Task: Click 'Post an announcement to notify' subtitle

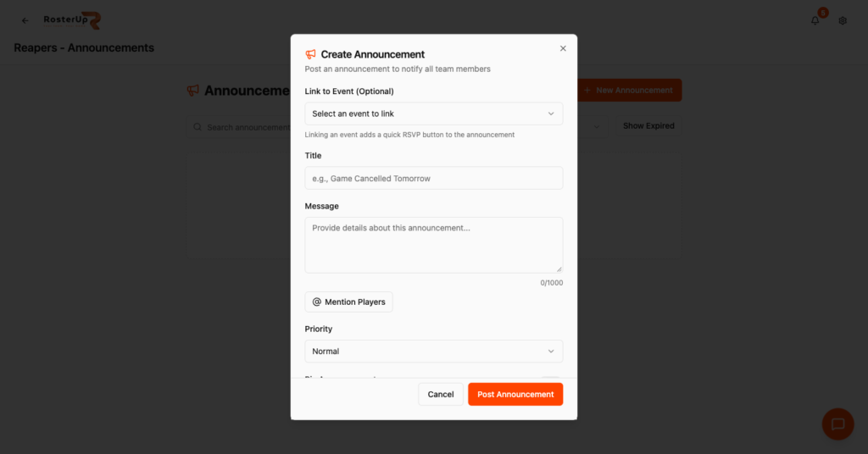Action: [398, 69]
